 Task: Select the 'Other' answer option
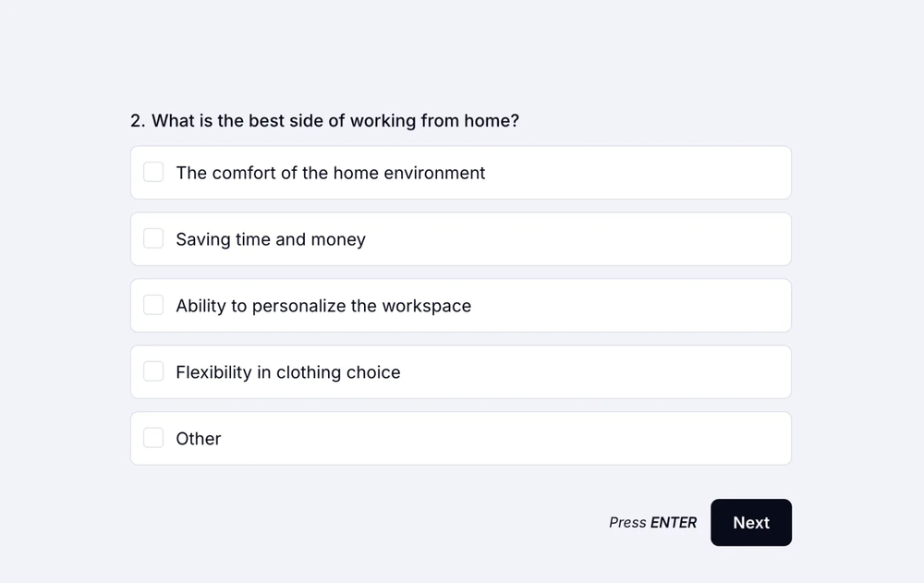460,438
